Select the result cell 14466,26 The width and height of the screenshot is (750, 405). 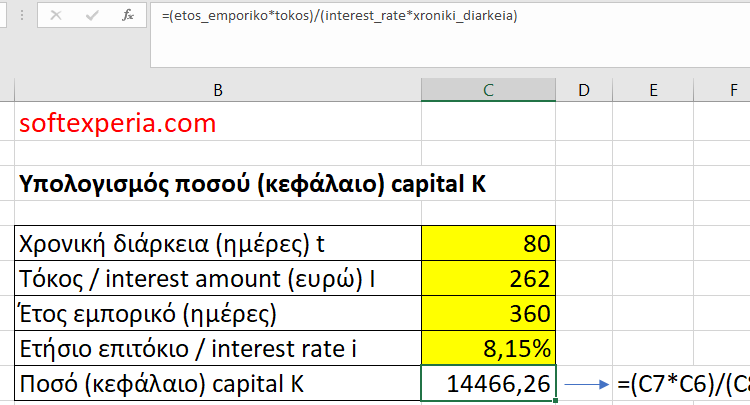[488, 383]
